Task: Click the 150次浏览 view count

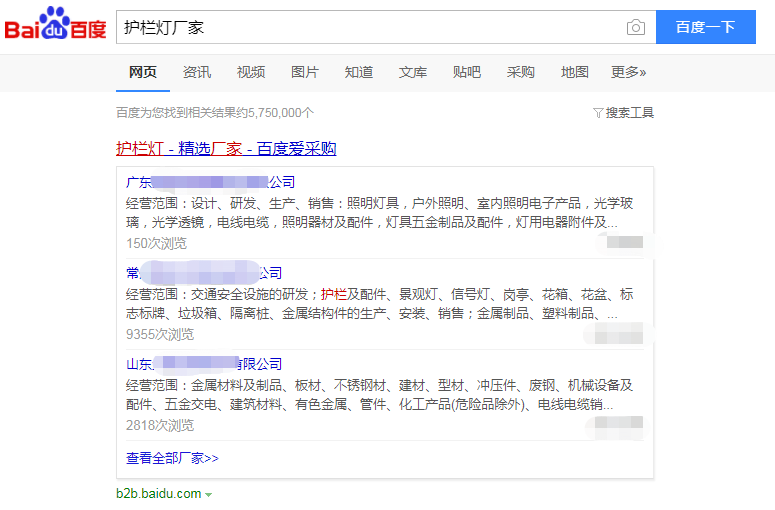Action: click(156, 243)
